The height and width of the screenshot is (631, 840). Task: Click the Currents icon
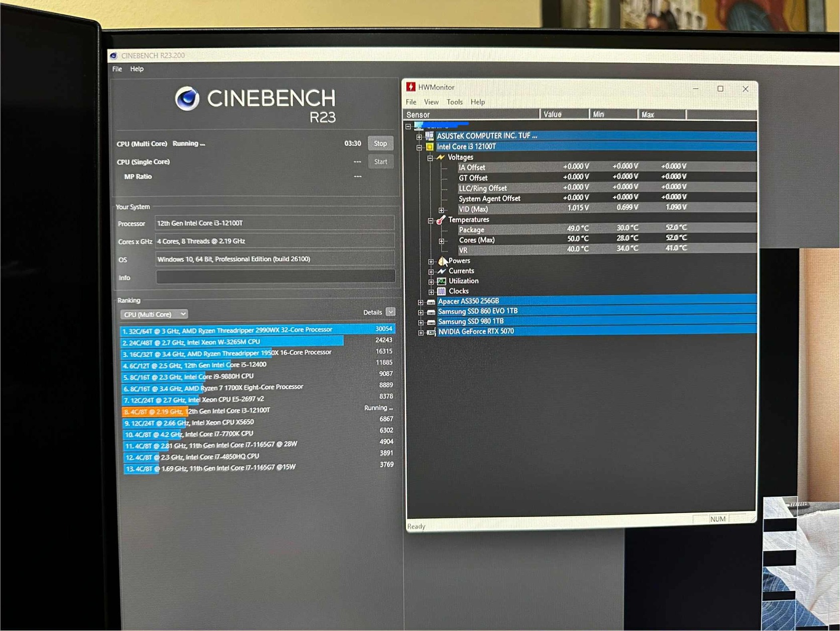[442, 271]
